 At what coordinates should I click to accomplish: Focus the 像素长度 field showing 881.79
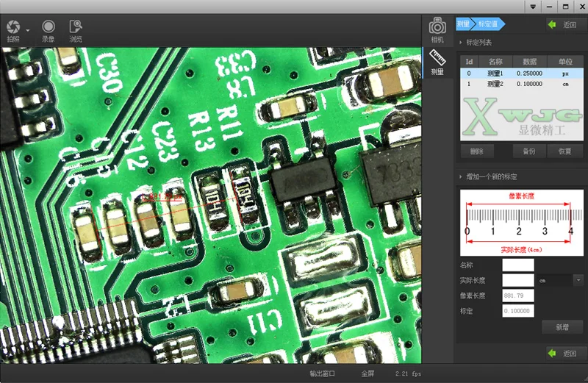[518, 296]
